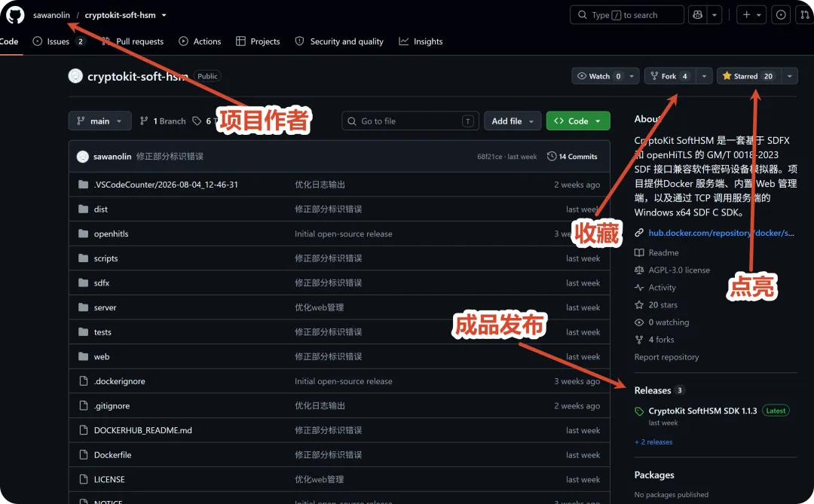The width and height of the screenshot is (814, 504).
Task: Open sawanolin commit author link
Action: point(112,156)
